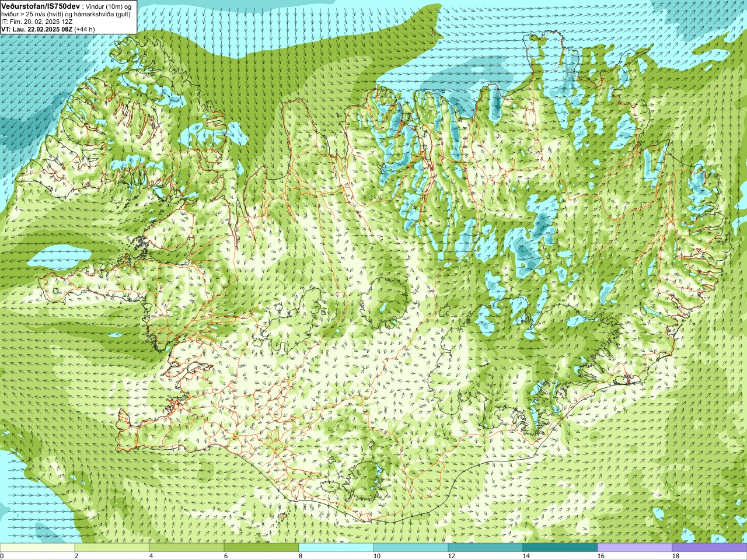Click the light green 2–4 m/s legend swatch

tap(112, 548)
